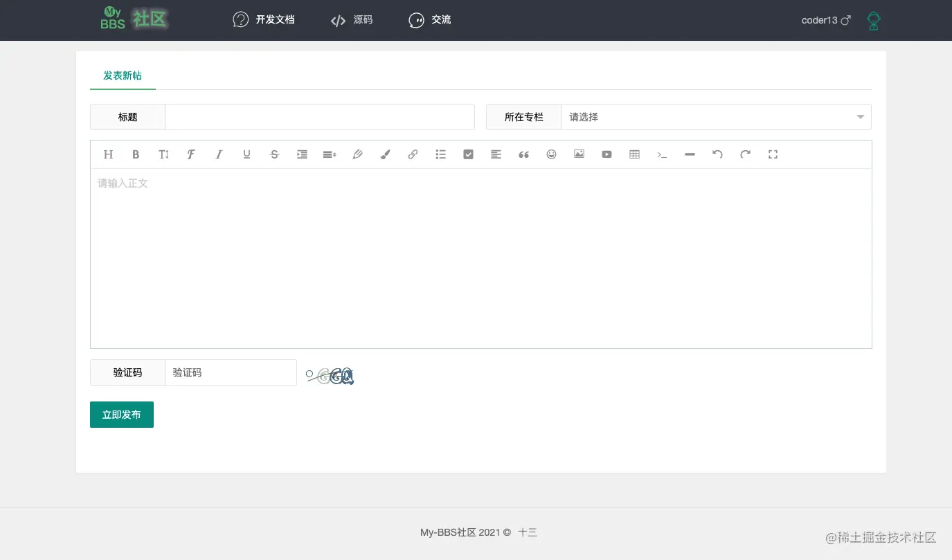This screenshot has height=560, width=952.
Task: Click the 标题 field label
Action: click(128, 117)
